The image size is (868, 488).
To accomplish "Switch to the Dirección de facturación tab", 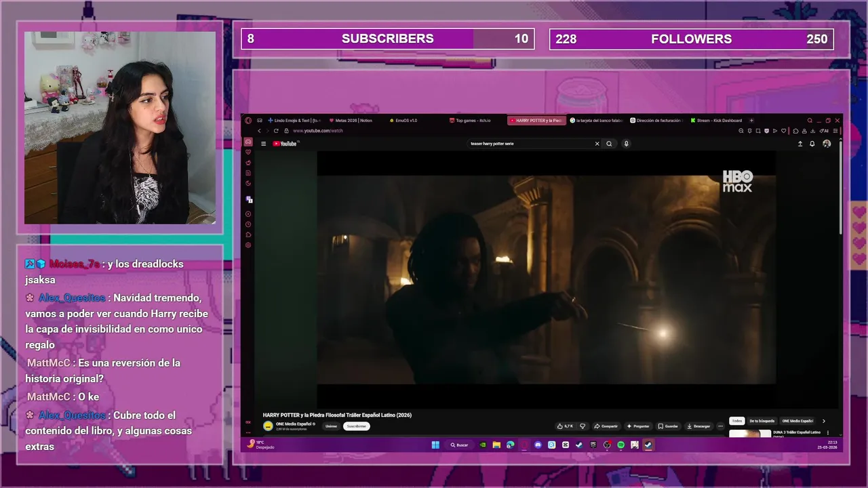I will pos(656,121).
